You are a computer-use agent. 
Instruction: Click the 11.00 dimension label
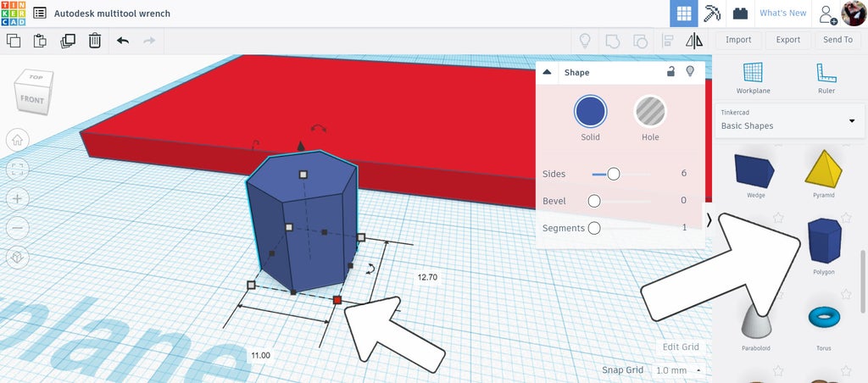(261, 355)
